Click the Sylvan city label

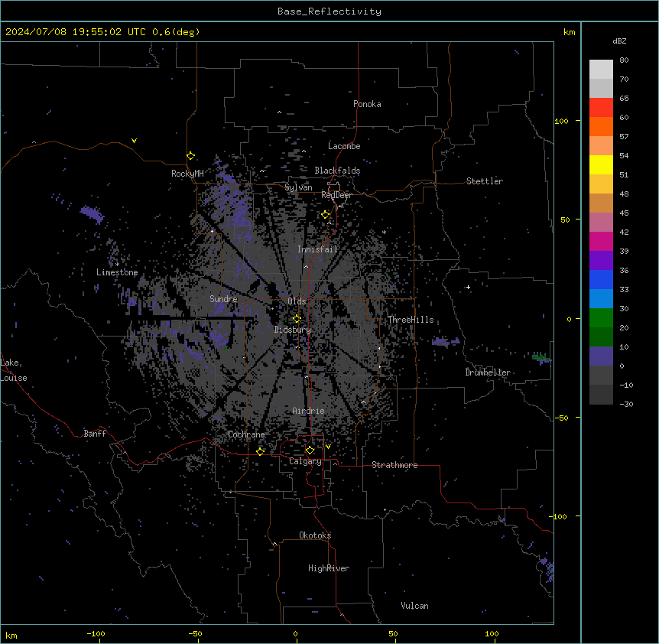tap(298, 187)
